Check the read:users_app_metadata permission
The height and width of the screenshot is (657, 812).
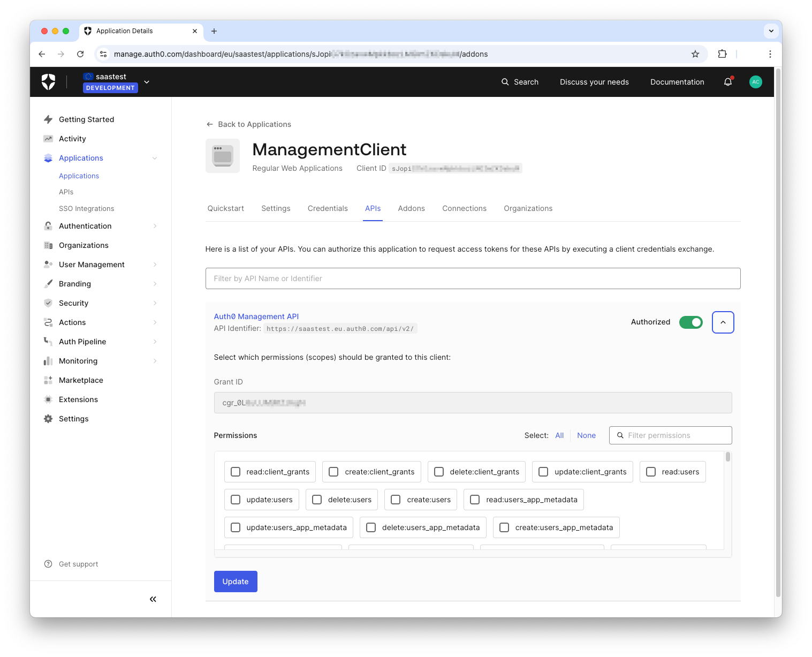pos(475,500)
